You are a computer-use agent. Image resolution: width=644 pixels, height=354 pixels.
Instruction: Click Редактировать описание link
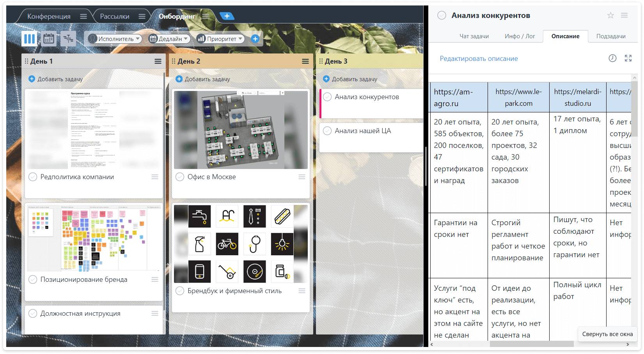pyautogui.click(x=479, y=59)
